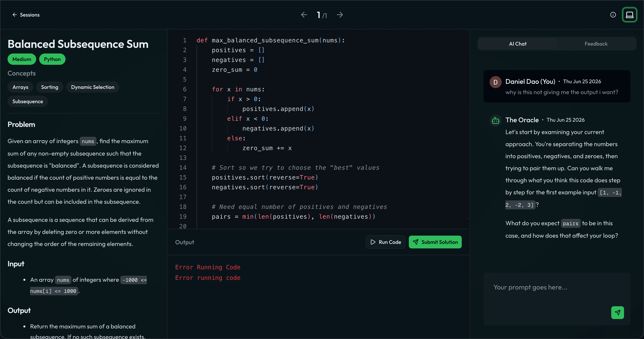Click the 'Balanced Subsequence Sum' title
Screen dimensions: 644x339
point(78,44)
